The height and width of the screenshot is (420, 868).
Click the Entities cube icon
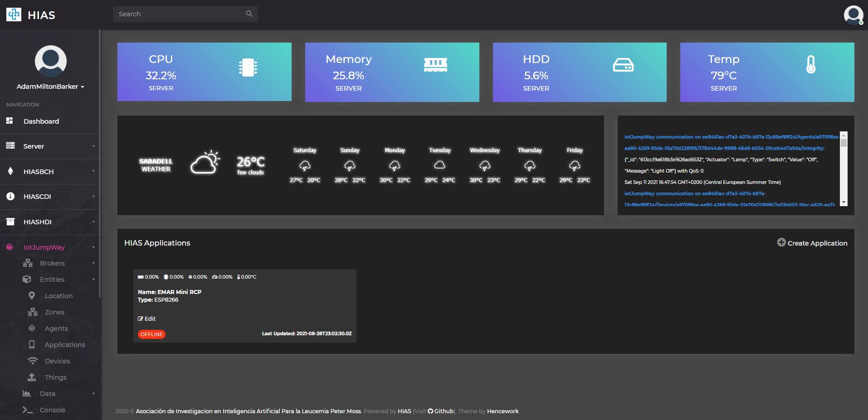click(27, 279)
